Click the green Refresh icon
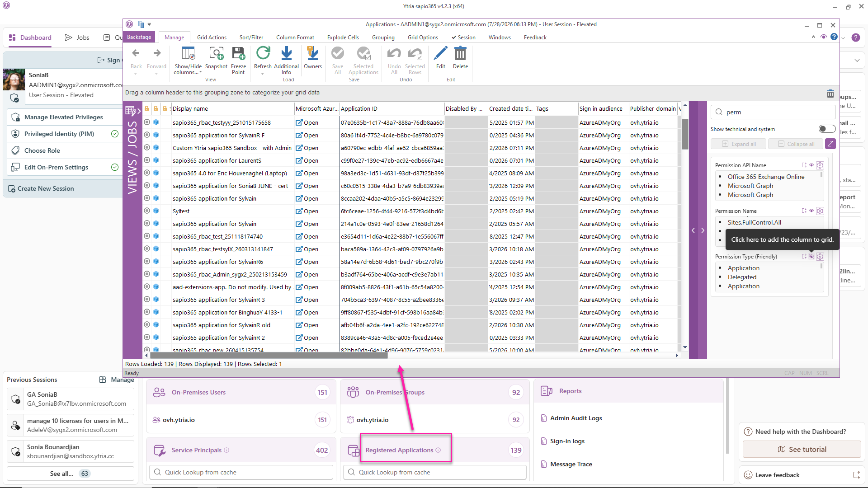The height and width of the screenshot is (488, 868). coord(263,53)
